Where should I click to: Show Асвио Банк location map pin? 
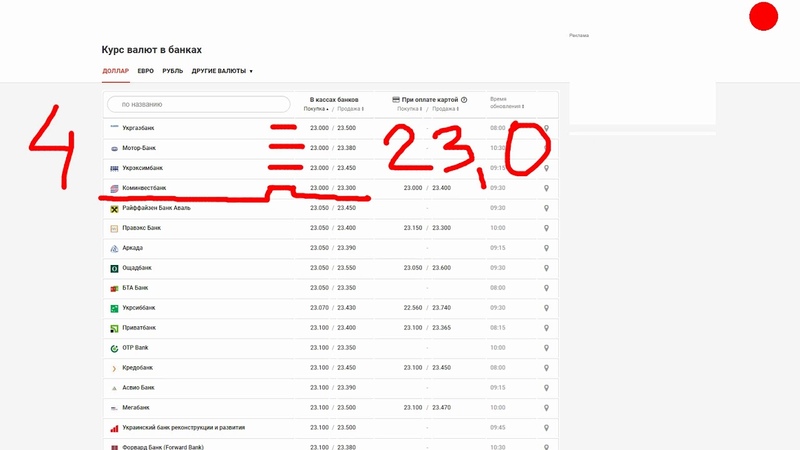coord(546,388)
